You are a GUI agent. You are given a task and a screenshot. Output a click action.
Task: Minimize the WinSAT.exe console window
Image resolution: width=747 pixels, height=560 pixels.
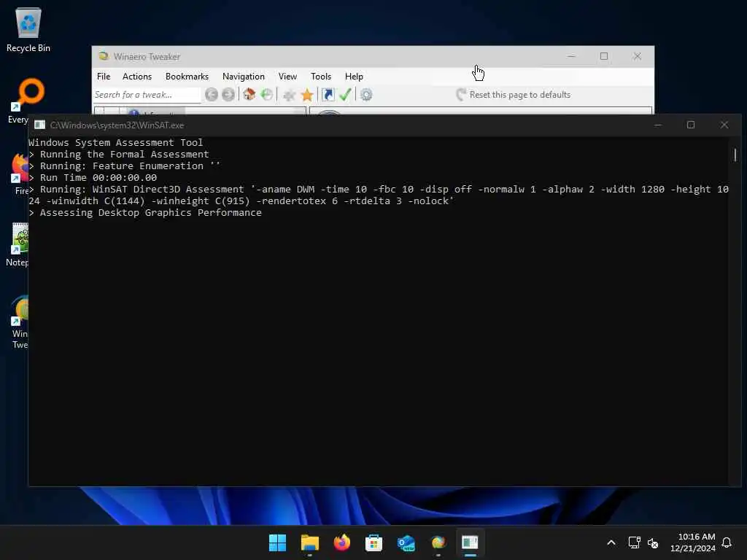click(657, 125)
